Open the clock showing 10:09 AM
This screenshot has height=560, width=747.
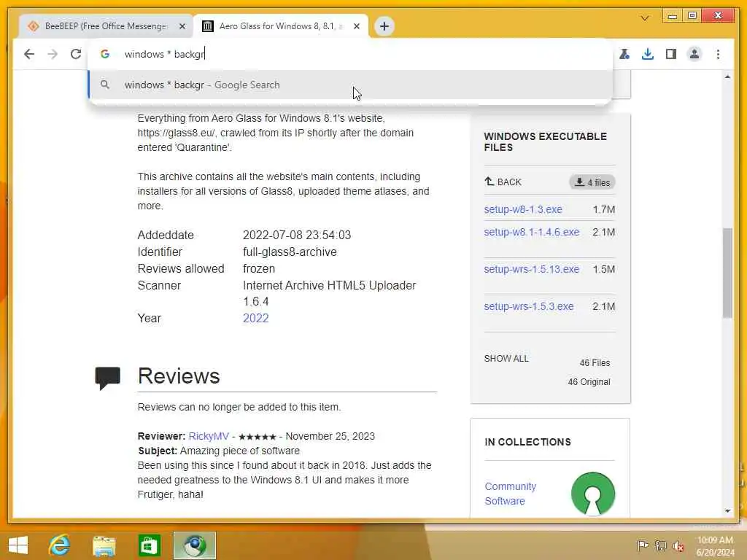click(715, 545)
